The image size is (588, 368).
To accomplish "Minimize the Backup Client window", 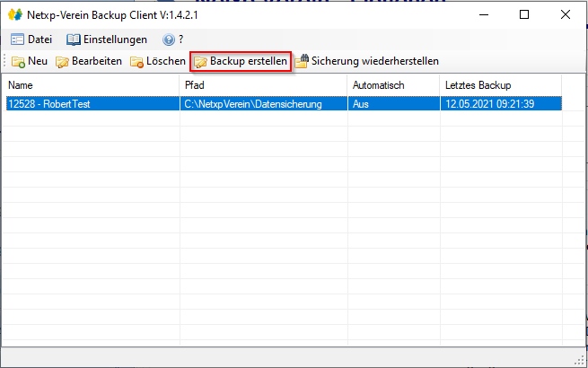I will [484, 14].
